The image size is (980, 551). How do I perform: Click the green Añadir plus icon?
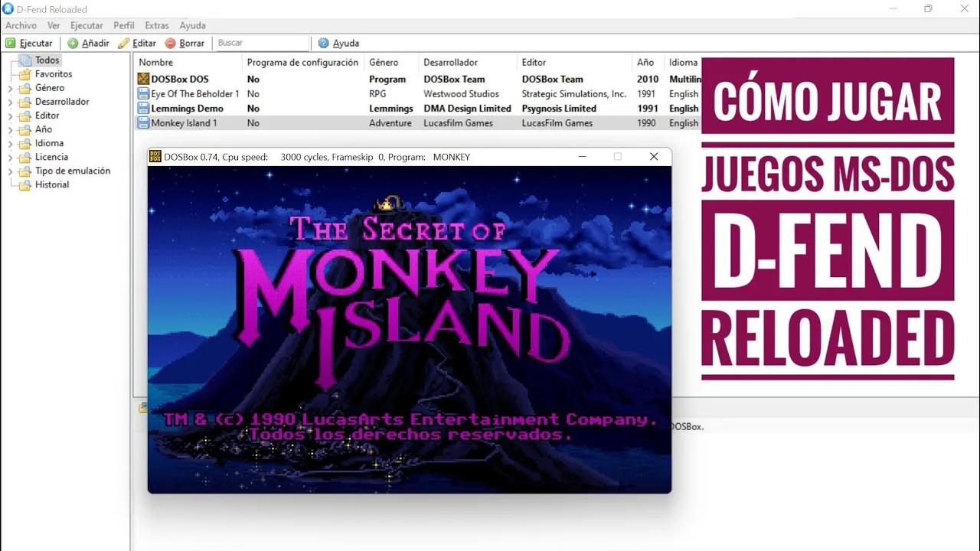[x=73, y=44]
